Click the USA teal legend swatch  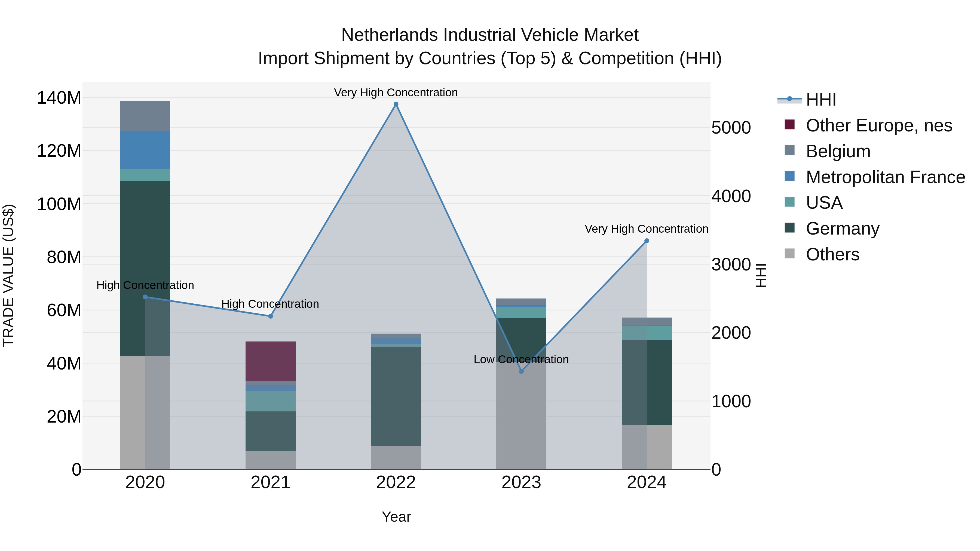point(789,202)
